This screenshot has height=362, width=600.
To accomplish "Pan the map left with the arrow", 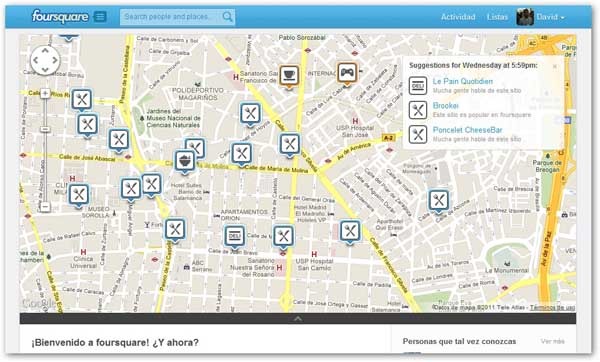I will pos(36,60).
